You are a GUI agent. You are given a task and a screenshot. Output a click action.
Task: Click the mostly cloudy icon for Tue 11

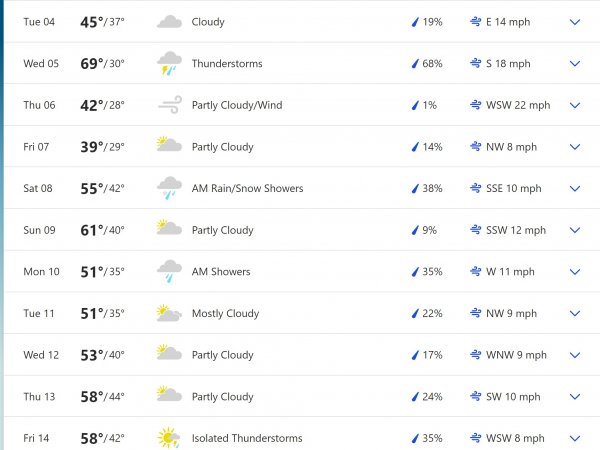[x=169, y=313]
